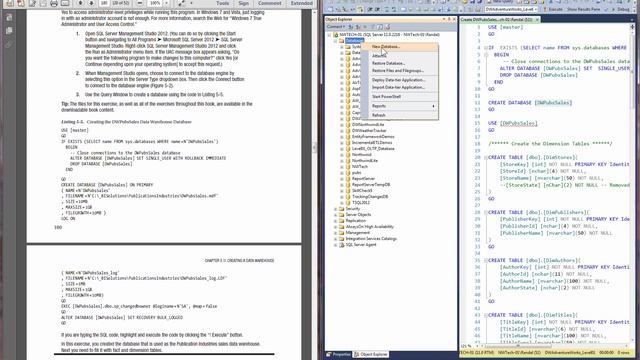Choose Attach in the context menu
Viewport: 640px width, 360px height.
coord(379,56)
